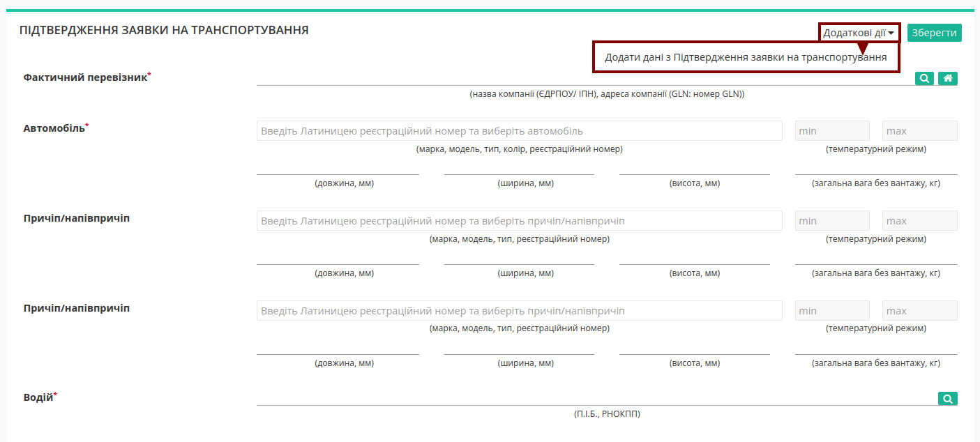
Task: Click the Автомобіль registration number field
Action: (x=520, y=131)
